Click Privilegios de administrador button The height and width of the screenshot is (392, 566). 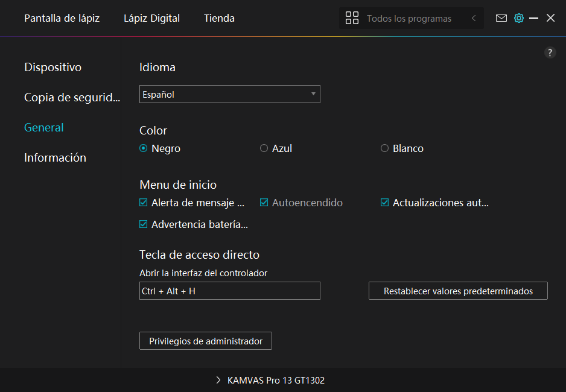tap(206, 341)
